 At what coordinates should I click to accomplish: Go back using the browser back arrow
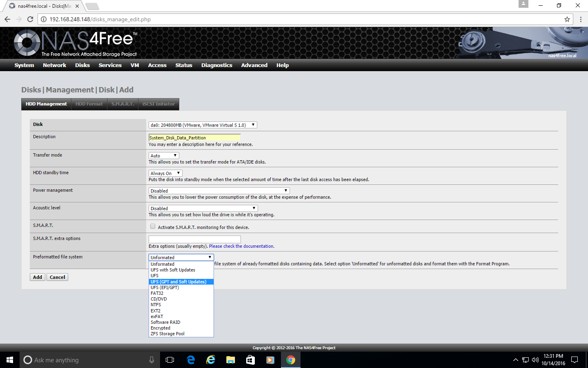click(x=7, y=19)
